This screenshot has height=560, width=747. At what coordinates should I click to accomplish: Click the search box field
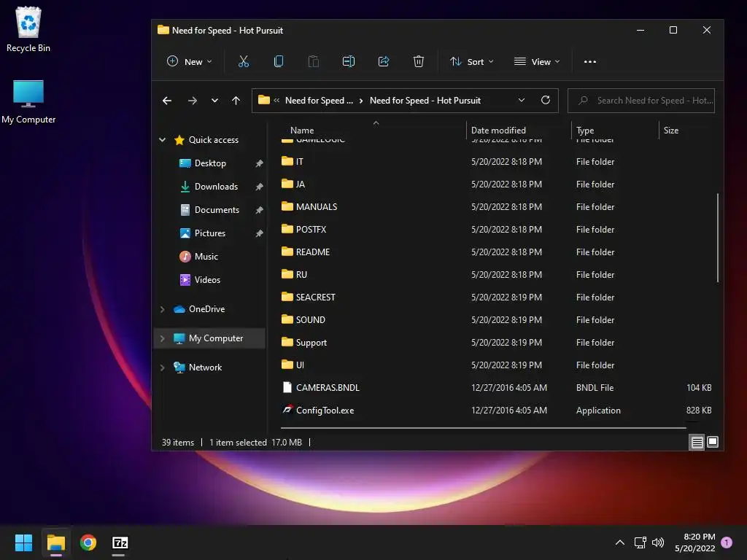point(641,101)
